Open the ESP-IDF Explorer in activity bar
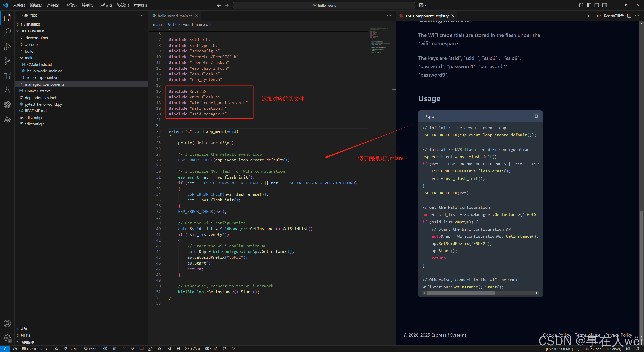 point(7,105)
